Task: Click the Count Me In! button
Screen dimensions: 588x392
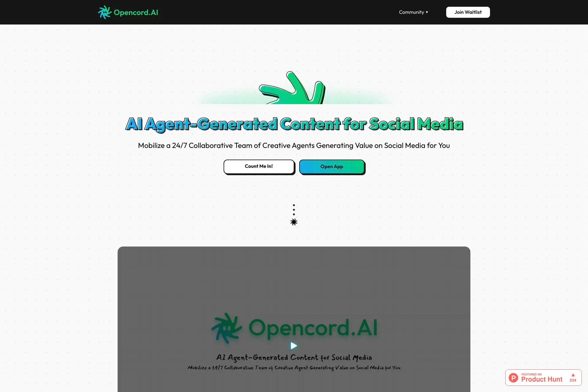Action: click(258, 166)
